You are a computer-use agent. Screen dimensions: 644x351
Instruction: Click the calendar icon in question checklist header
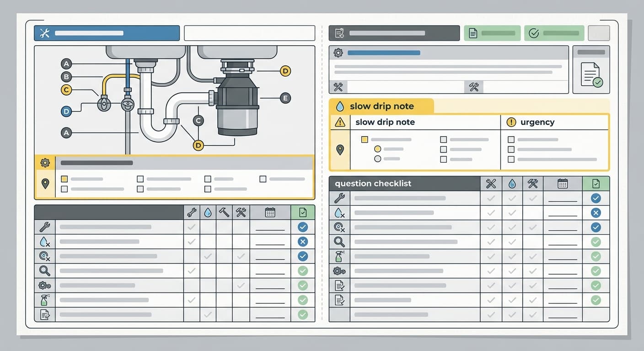(563, 183)
